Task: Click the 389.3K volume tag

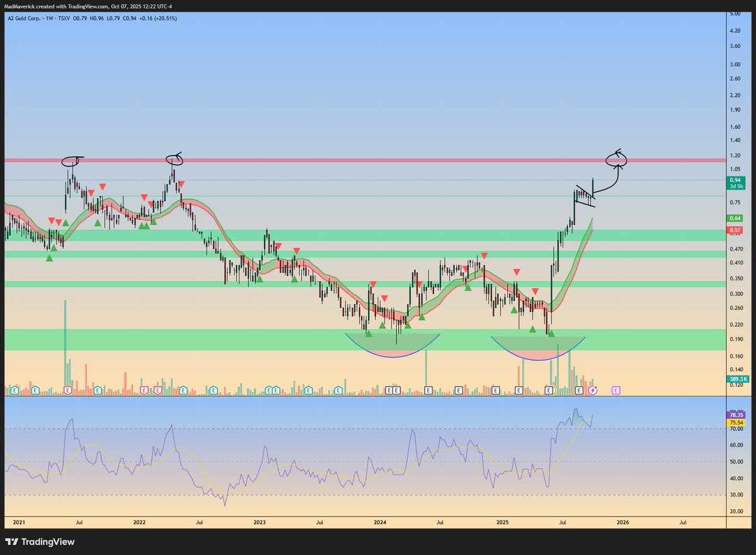Action: tap(737, 379)
